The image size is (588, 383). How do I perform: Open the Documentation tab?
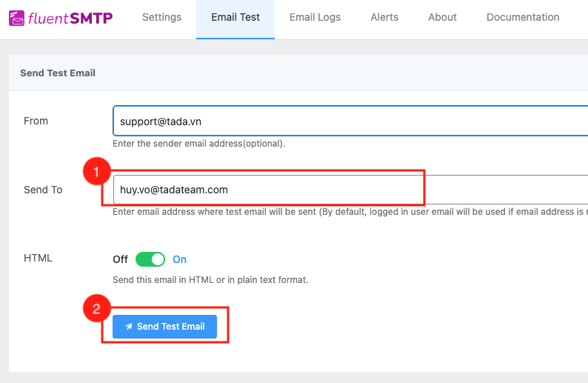[x=523, y=17]
